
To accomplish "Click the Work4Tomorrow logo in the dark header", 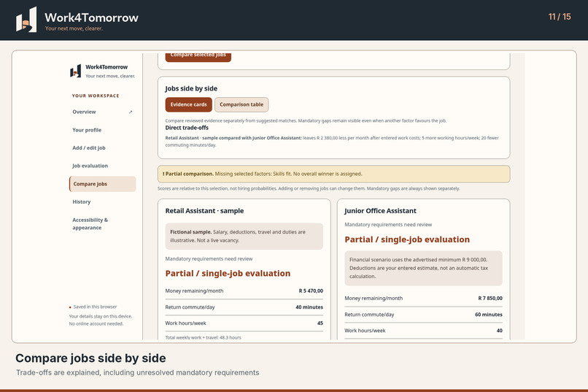I will 26,20.
